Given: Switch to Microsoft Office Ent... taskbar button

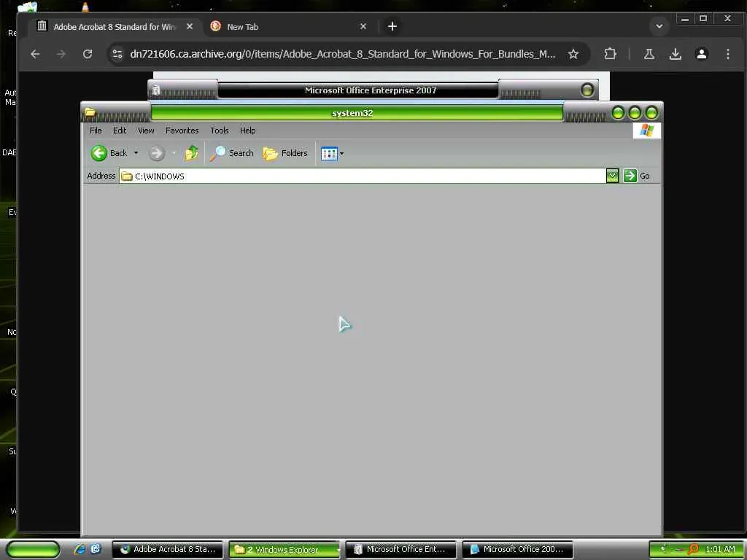Looking at the screenshot, I should click(400, 549).
